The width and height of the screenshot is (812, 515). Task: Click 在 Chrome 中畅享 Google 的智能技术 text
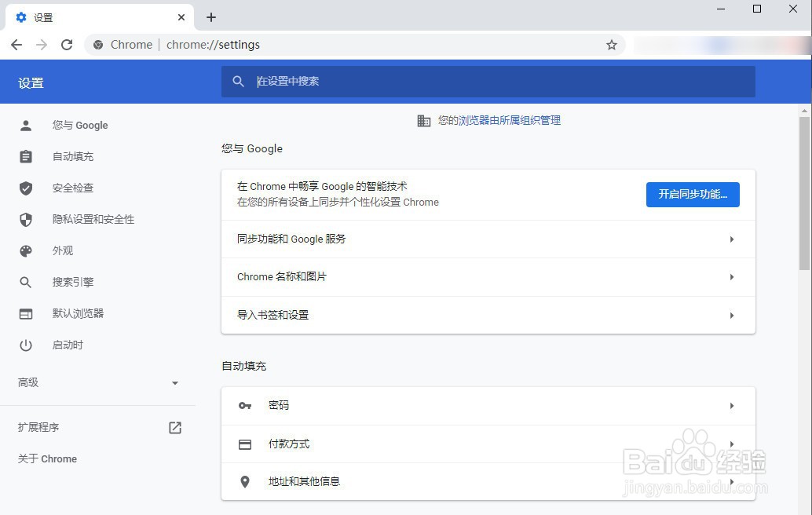322,186
